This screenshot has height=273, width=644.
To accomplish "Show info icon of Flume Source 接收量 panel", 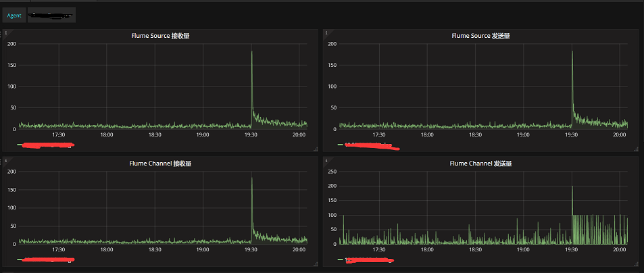I will [5, 32].
